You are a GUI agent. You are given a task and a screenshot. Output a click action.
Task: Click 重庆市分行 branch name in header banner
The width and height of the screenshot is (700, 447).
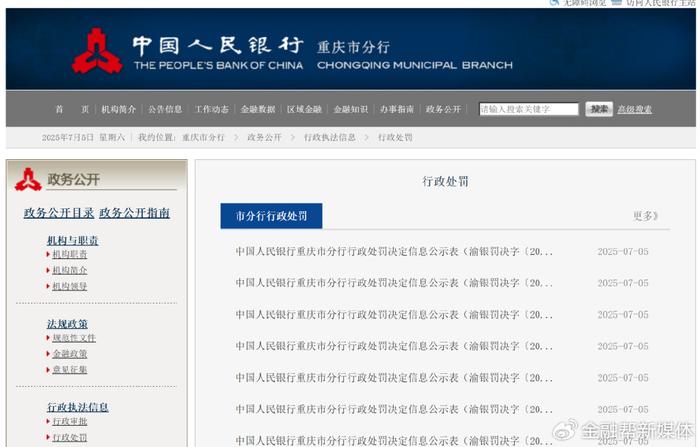[x=354, y=47]
